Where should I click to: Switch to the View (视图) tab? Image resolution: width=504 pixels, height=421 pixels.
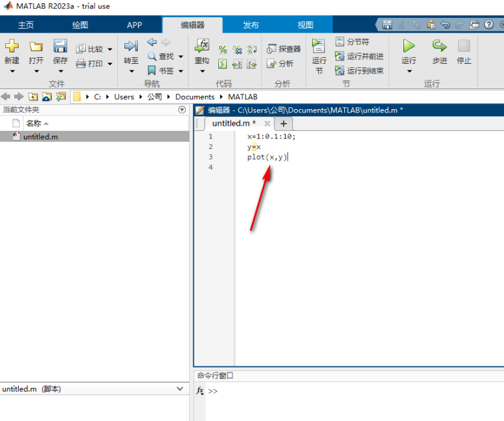(x=306, y=25)
